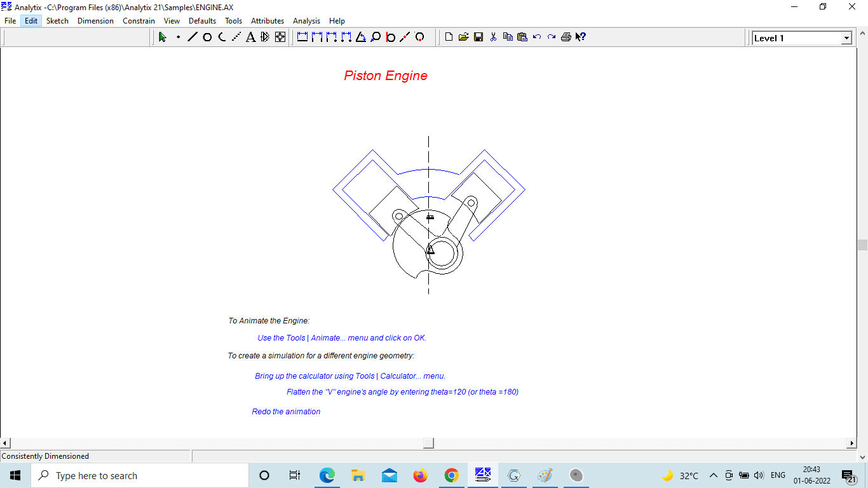Select the third blue linear dimension tool
The width and height of the screenshot is (868, 488).
coord(332,37)
